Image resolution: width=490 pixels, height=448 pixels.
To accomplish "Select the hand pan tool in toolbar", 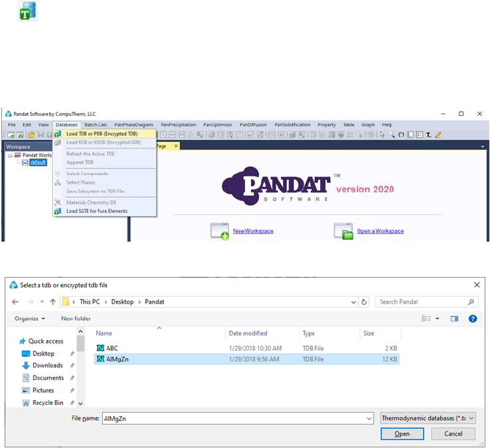I will [x=401, y=134].
